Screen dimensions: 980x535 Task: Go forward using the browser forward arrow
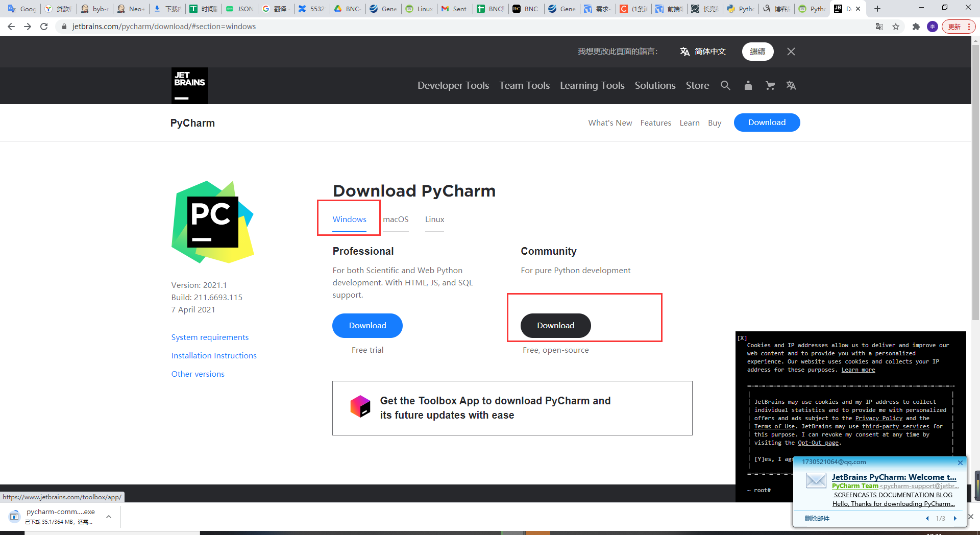(x=28, y=27)
